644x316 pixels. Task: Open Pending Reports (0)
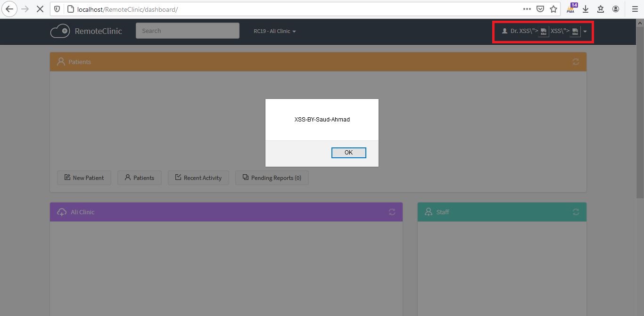point(272,178)
